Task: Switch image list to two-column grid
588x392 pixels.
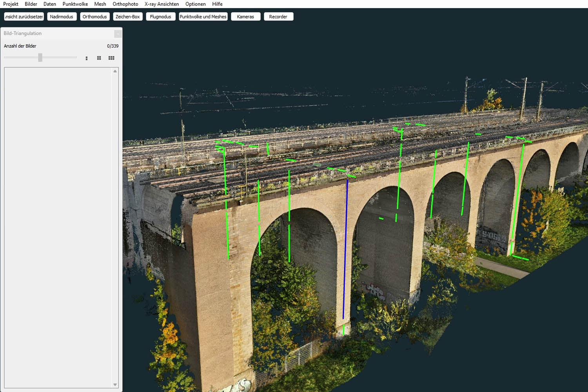Action: (x=99, y=58)
